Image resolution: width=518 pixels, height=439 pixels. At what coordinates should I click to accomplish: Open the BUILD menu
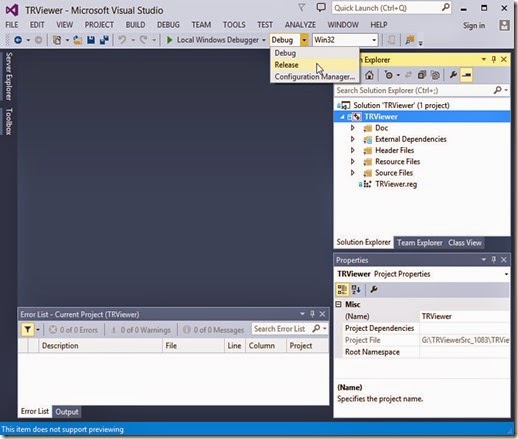[x=135, y=25]
